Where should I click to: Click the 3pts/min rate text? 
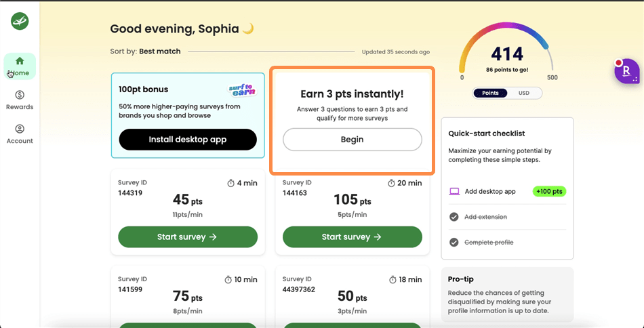[353, 311]
